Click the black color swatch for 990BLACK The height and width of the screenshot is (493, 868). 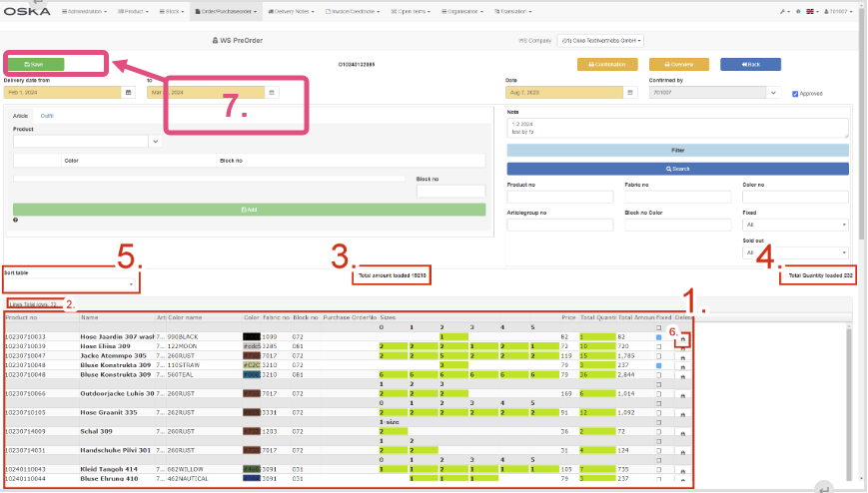click(251, 337)
